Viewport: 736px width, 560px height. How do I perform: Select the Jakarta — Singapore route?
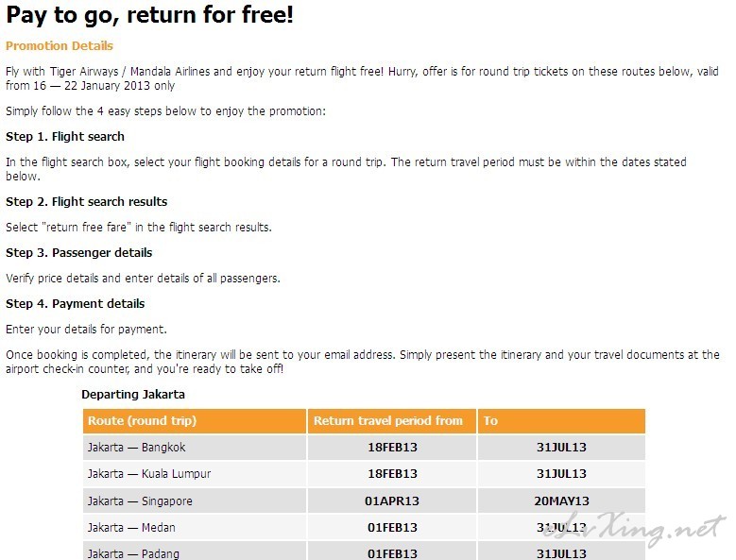(x=140, y=501)
